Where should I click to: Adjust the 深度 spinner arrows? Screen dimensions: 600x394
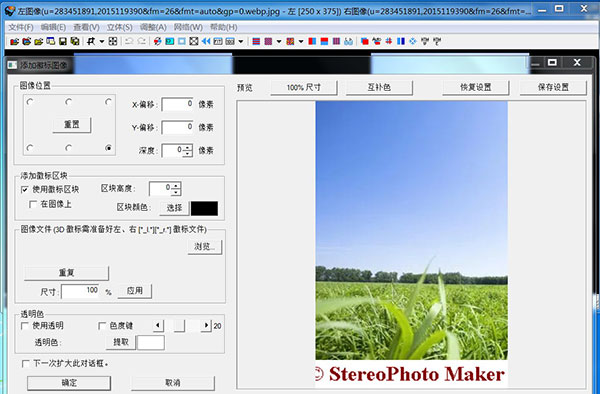pos(187,150)
